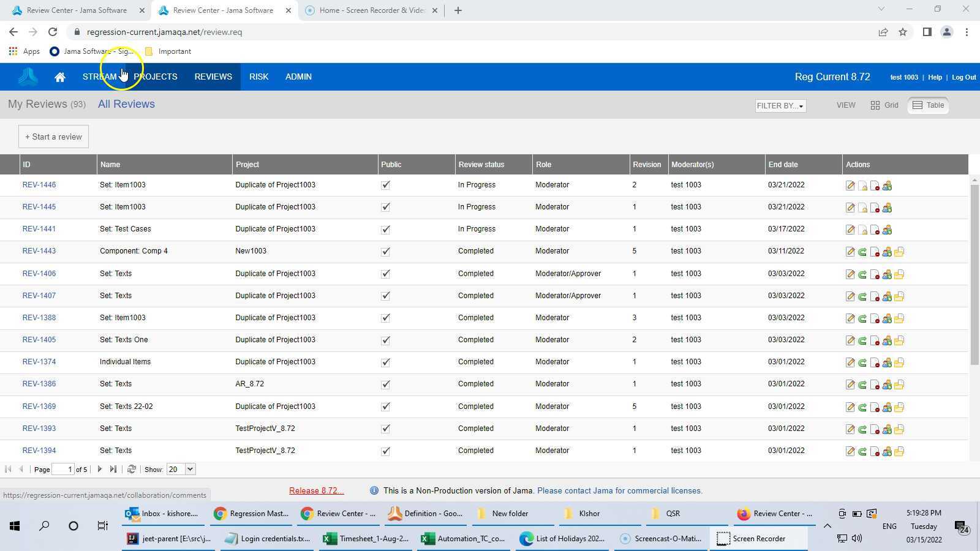980x551 pixels.
Task: Edit the REV-1446 review
Action: (850, 185)
